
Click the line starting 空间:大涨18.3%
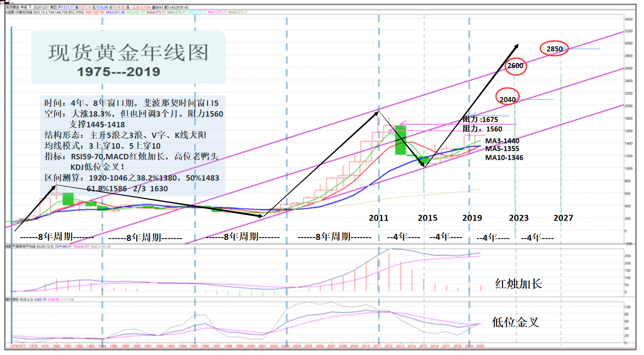[x=134, y=113]
